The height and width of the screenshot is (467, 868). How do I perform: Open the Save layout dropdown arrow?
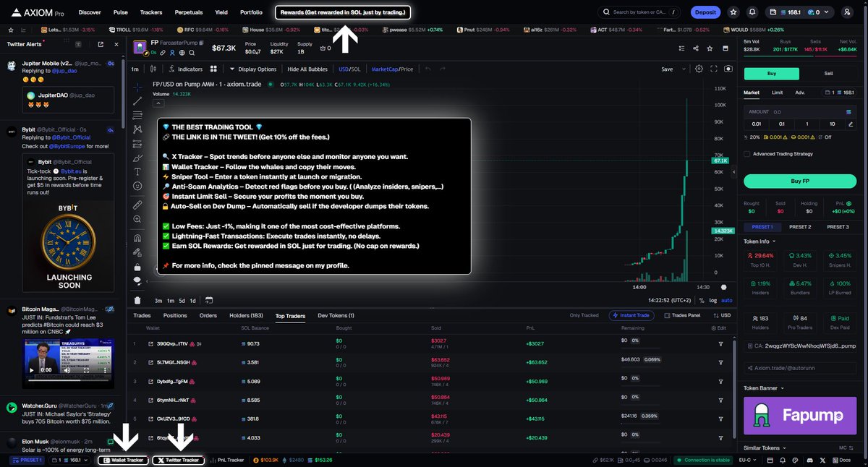683,69
